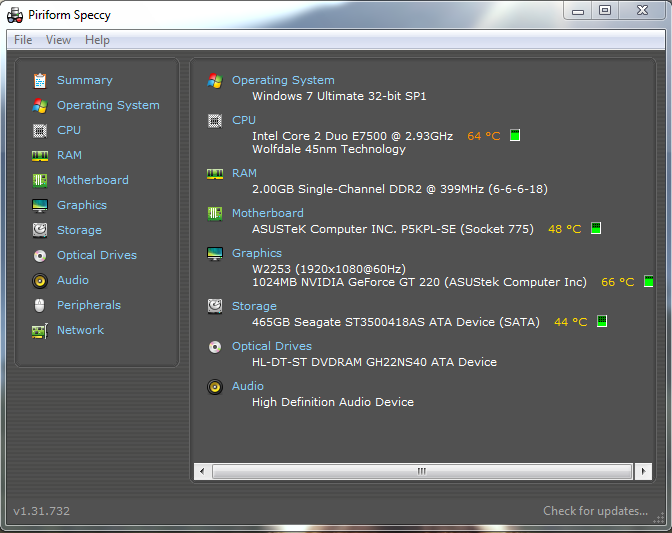Go to Operating System section in sidebar
672x533 pixels.
tap(108, 105)
